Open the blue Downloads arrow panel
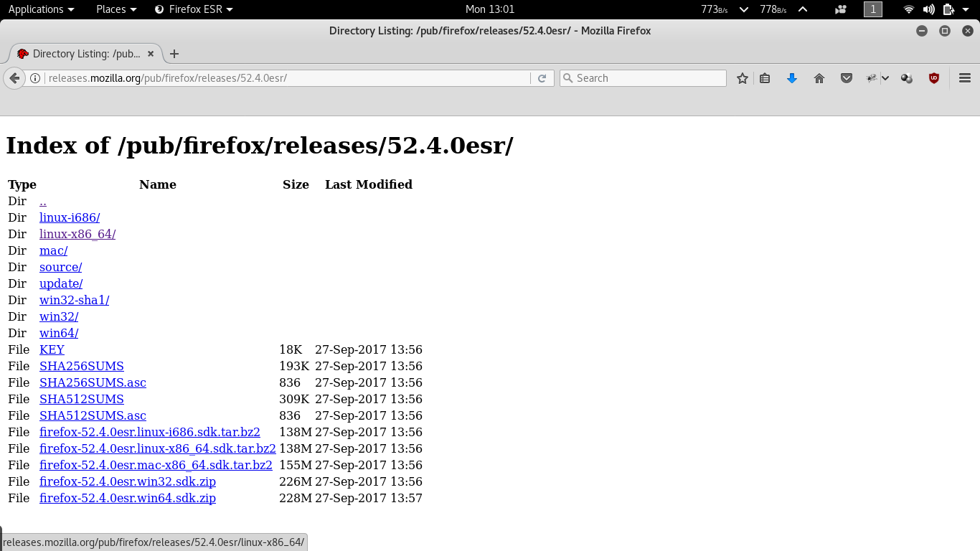980x551 pixels. point(792,78)
